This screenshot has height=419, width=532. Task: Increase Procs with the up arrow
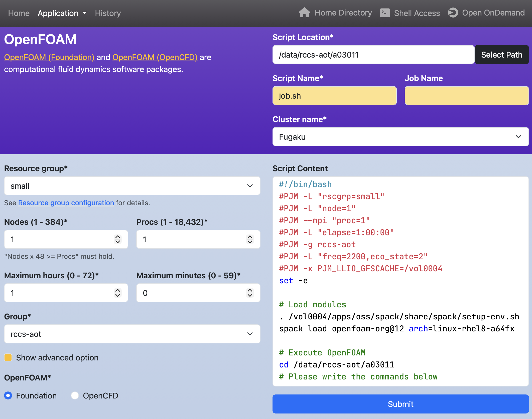point(250,236)
